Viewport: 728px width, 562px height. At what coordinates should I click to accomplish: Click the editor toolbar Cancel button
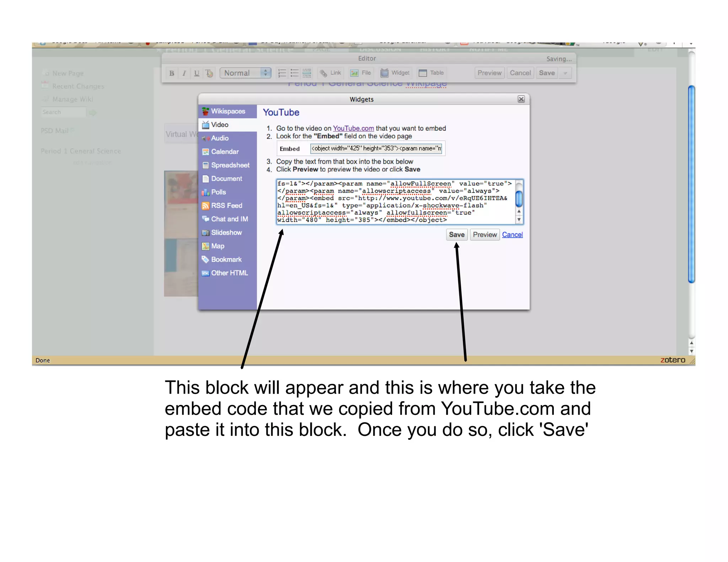click(x=520, y=73)
